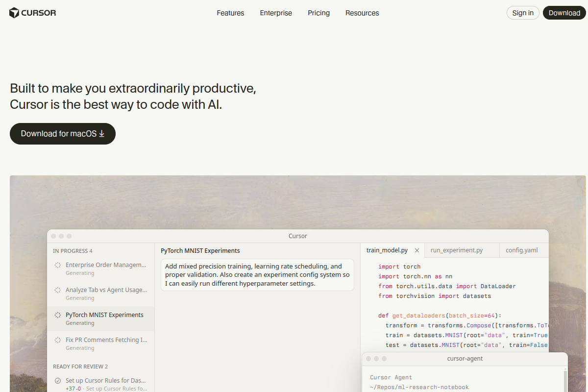The image size is (588, 392).
Task: Click spinner icon beside Fix PR Comments
Action: 58,340
